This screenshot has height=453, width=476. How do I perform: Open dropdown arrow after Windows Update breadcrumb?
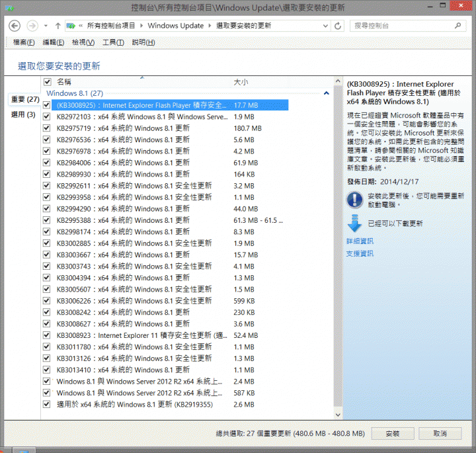tap(210, 26)
